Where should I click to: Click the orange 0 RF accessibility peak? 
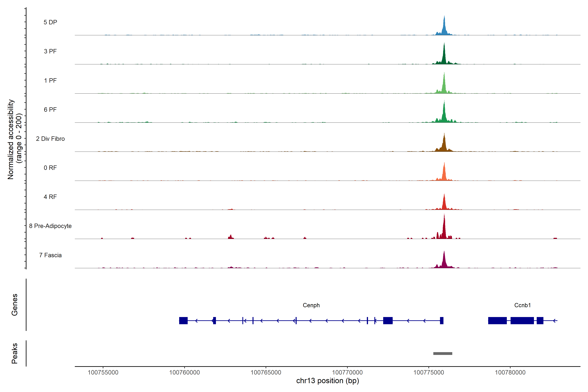click(444, 175)
